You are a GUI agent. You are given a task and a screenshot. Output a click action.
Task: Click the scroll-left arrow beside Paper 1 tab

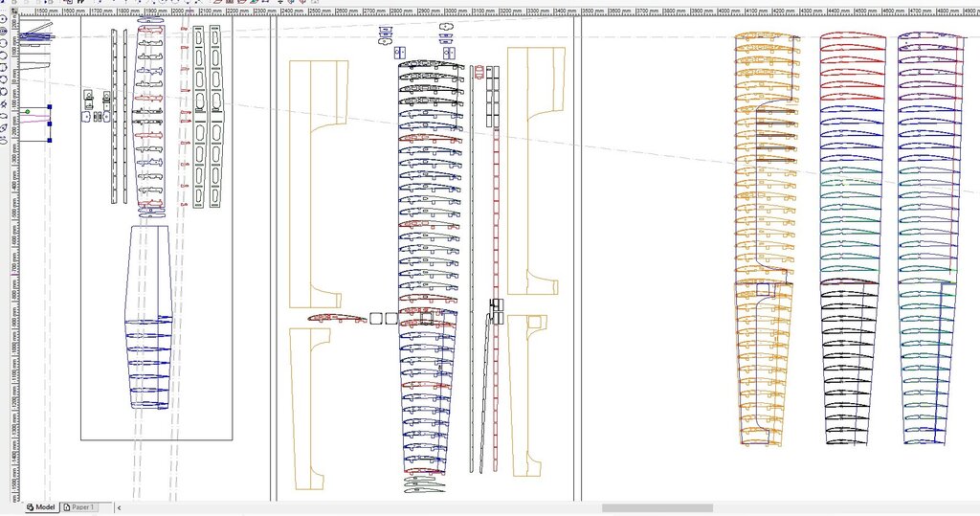pyautogui.click(x=119, y=507)
